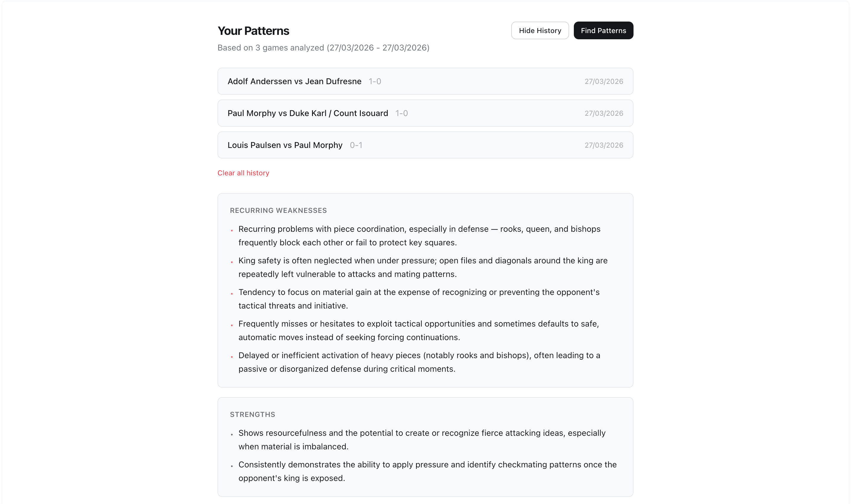Open the Adolf Anderssen vs Jean Dufresne game
Image resolution: width=851 pixels, height=504 pixels.
[294, 81]
